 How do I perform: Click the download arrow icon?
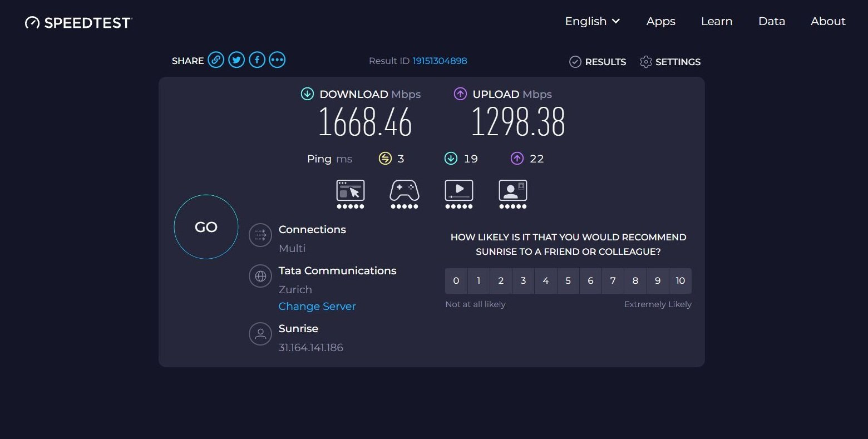click(307, 94)
